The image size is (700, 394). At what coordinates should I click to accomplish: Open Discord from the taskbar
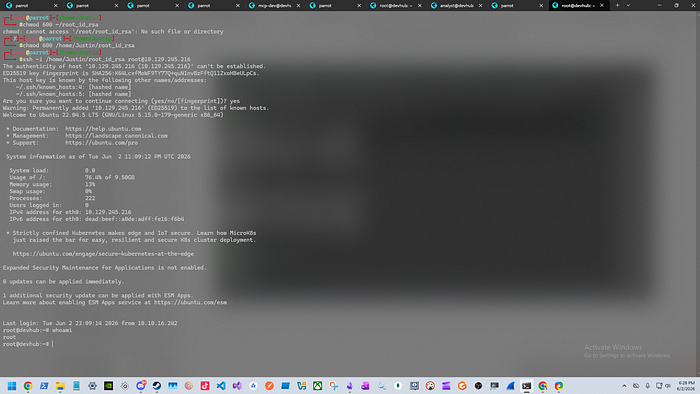coord(141,386)
